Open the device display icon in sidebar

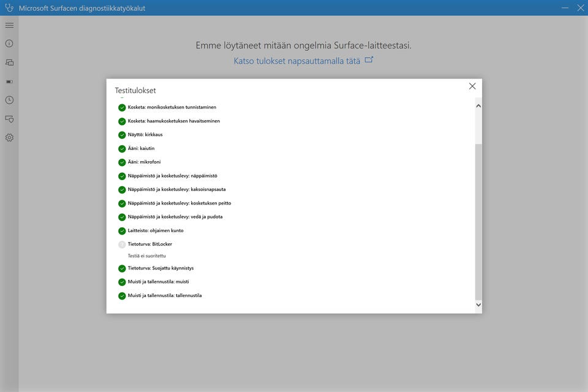click(9, 62)
